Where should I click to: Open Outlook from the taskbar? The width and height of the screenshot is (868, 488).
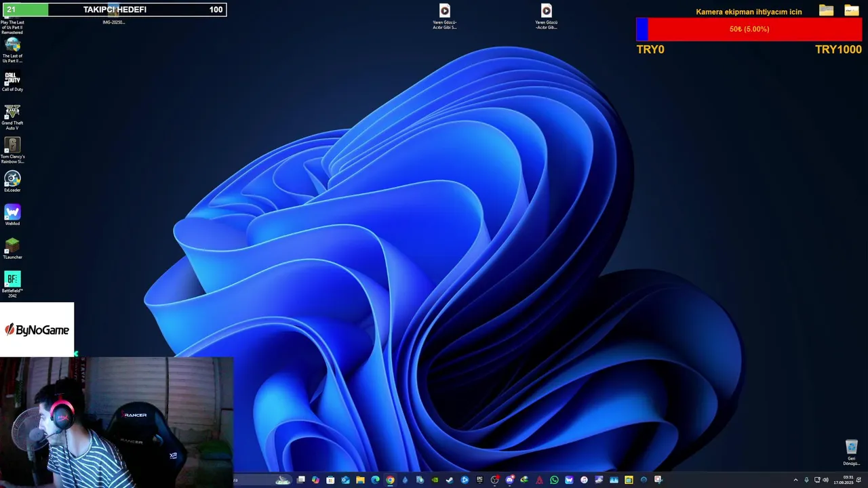click(x=345, y=480)
